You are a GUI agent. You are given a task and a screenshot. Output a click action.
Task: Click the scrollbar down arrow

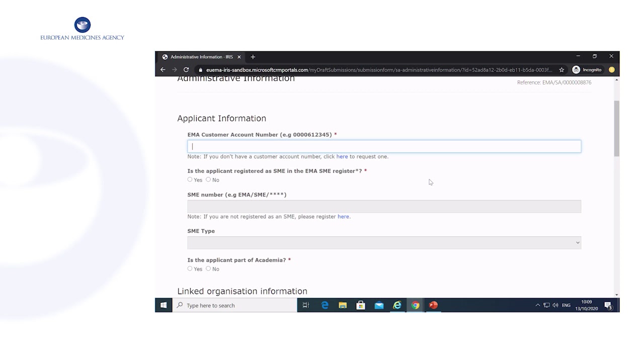[616, 295]
